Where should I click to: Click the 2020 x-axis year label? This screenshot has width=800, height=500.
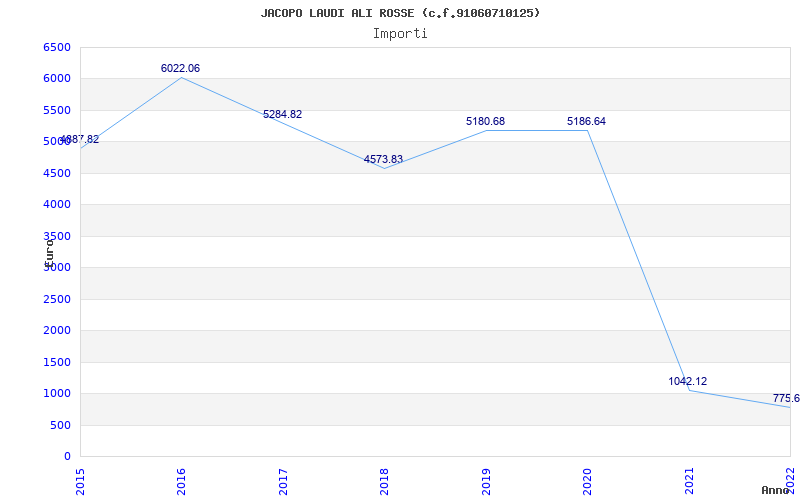pyautogui.click(x=588, y=479)
